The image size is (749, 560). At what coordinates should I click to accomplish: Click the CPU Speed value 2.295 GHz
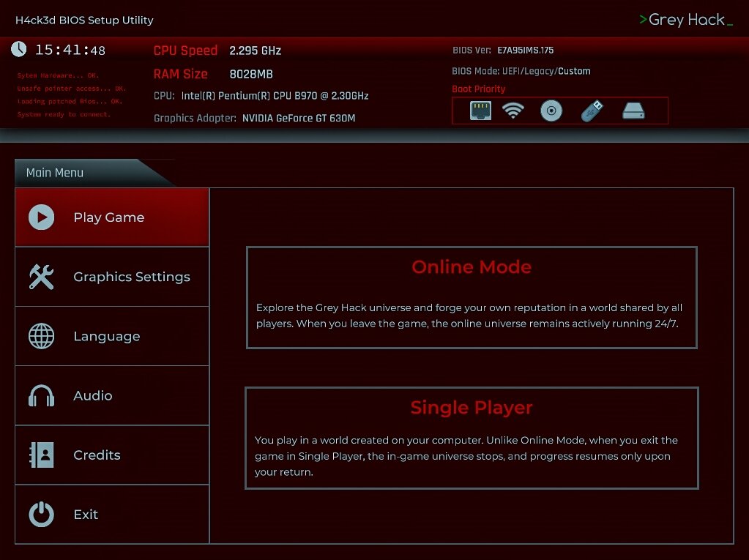(x=255, y=51)
